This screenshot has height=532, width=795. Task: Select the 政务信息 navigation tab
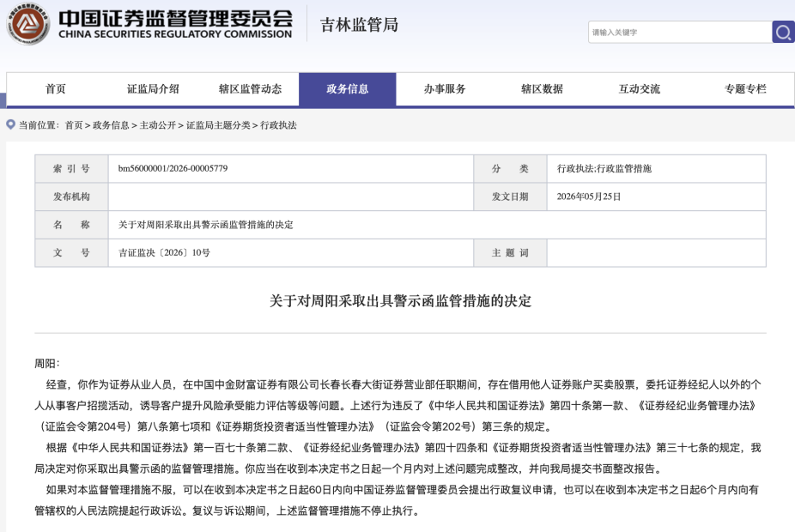click(348, 89)
